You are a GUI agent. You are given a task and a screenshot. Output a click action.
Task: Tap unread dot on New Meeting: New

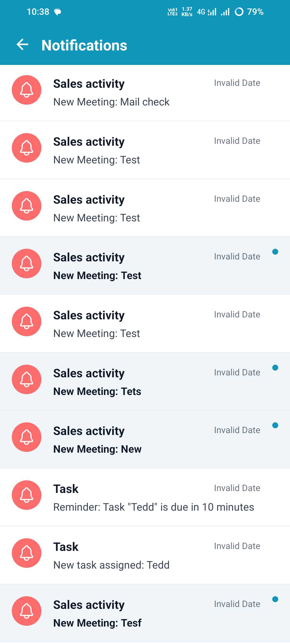[x=275, y=425]
